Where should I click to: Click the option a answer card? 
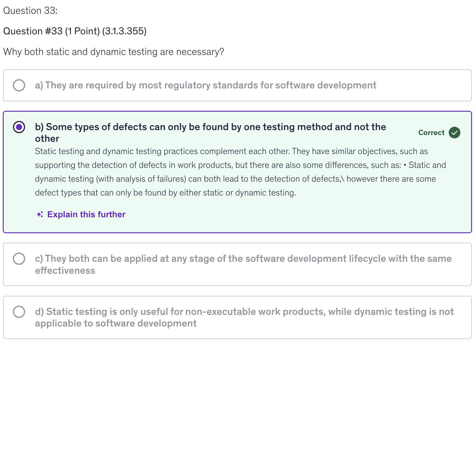(423, 92)
